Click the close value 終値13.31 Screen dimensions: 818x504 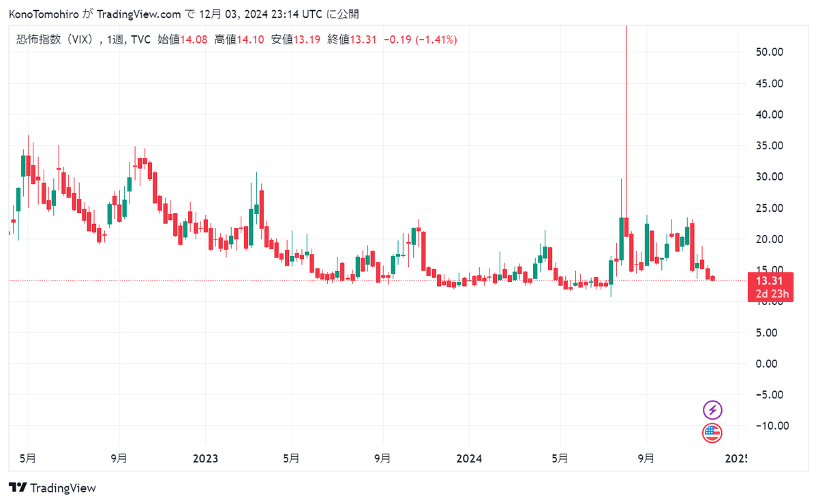click(352, 40)
